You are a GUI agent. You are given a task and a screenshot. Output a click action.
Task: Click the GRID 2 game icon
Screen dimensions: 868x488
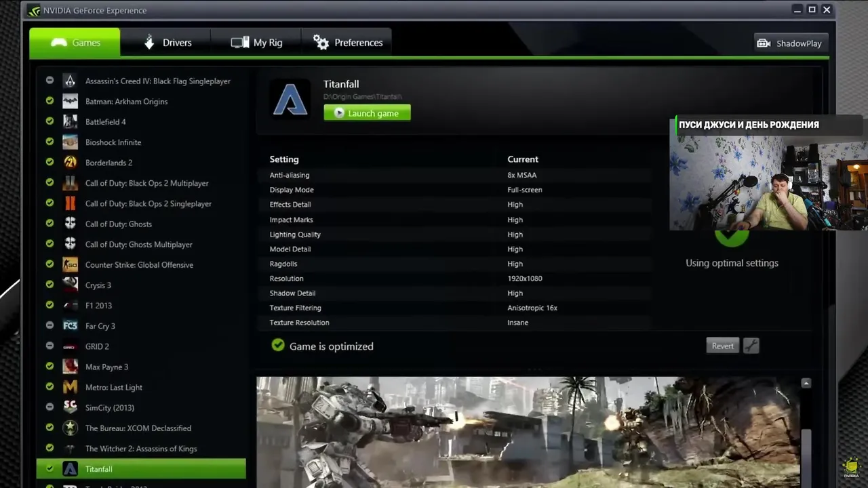click(70, 346)
